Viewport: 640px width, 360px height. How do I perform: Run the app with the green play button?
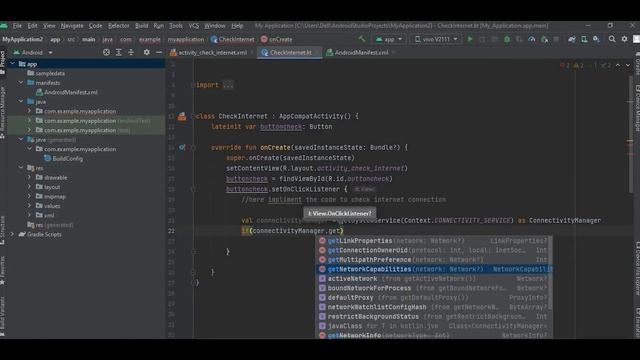[470, 39]
